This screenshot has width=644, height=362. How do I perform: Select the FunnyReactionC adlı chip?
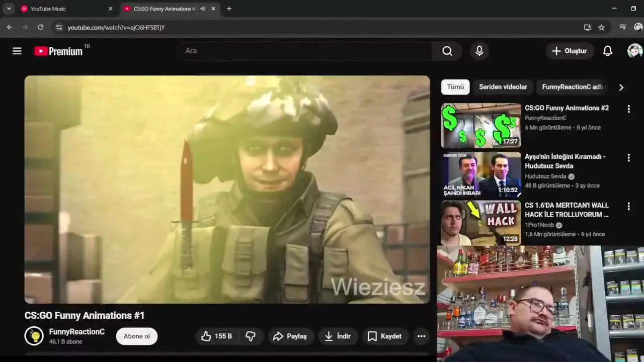tap(573, 87)
